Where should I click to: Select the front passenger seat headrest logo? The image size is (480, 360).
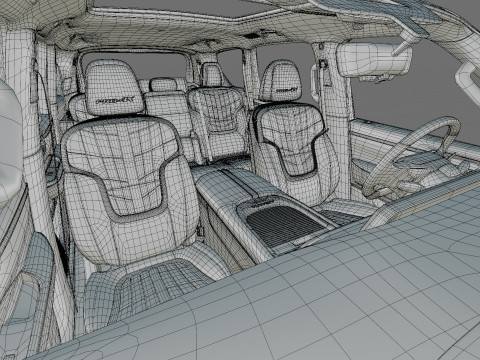[x=115, y=99]
